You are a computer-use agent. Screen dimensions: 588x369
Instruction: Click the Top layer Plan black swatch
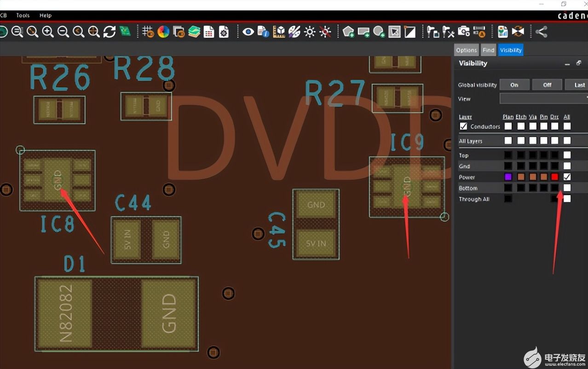pyautogui.click(x=508, y=155)
